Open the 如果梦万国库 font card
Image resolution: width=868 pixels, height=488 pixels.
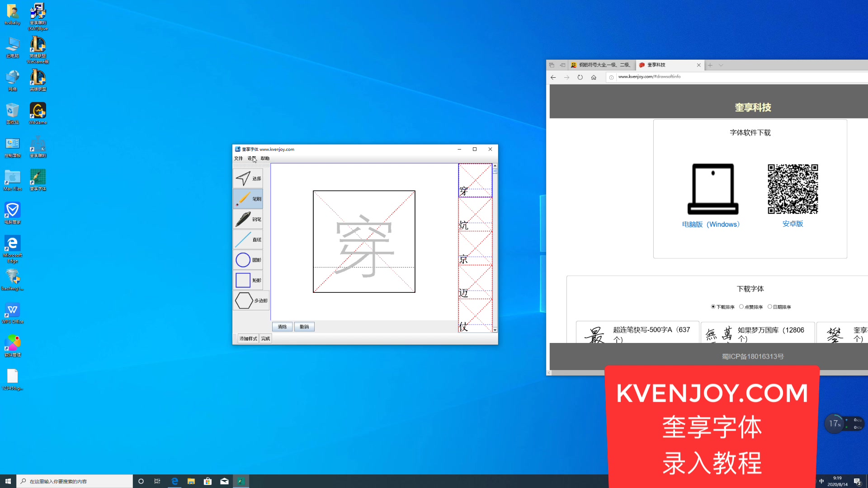[758, 333]
